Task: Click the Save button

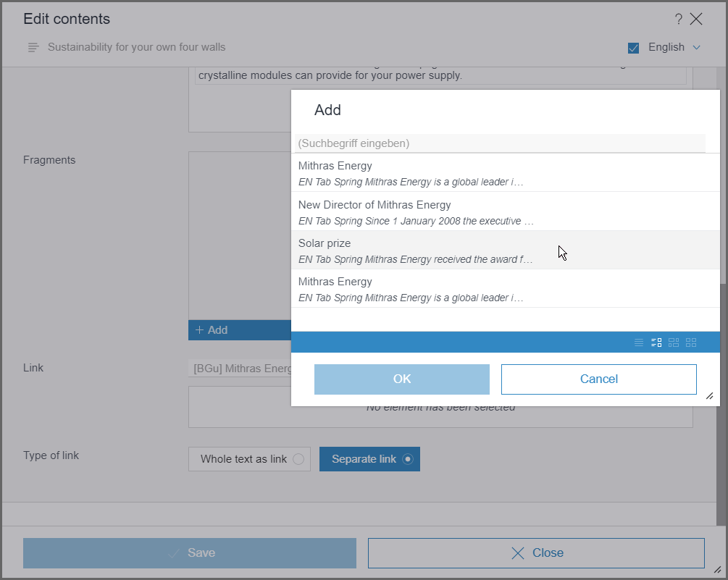Action: click(190, 553)
